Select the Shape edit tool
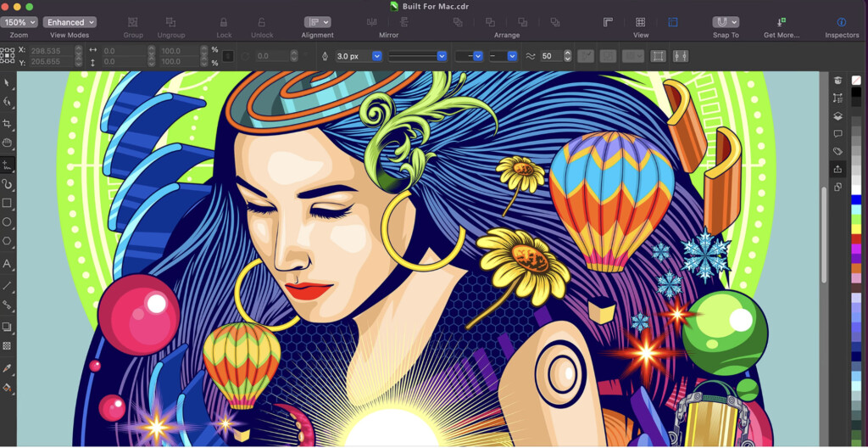Screen dimensions: 868x448 coord(7,102)
